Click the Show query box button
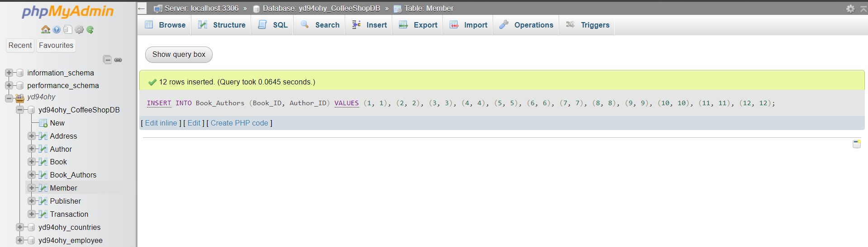The image size is (868, 247). pyautogui.click(x=179, y=55)
